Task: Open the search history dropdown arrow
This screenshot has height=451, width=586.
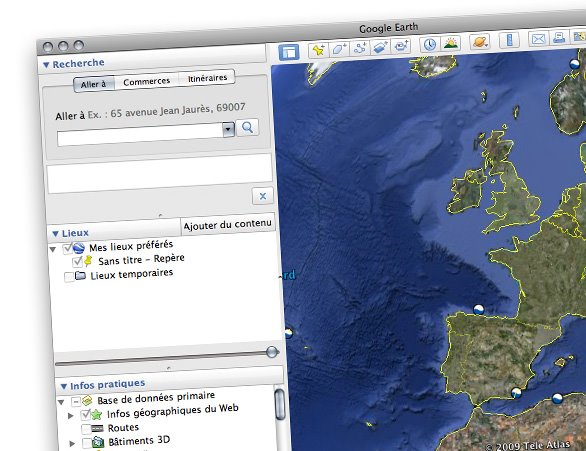Action: 228,129
